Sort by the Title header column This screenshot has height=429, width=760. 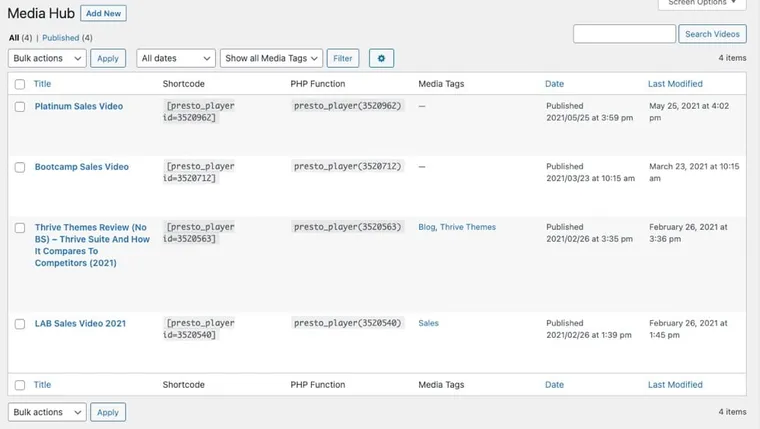(42, 84)
